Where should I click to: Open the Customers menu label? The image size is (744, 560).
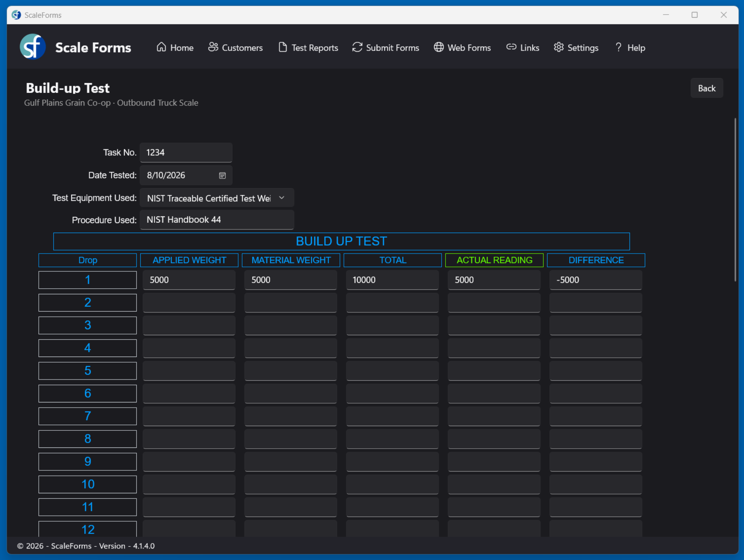click(242, 48)
